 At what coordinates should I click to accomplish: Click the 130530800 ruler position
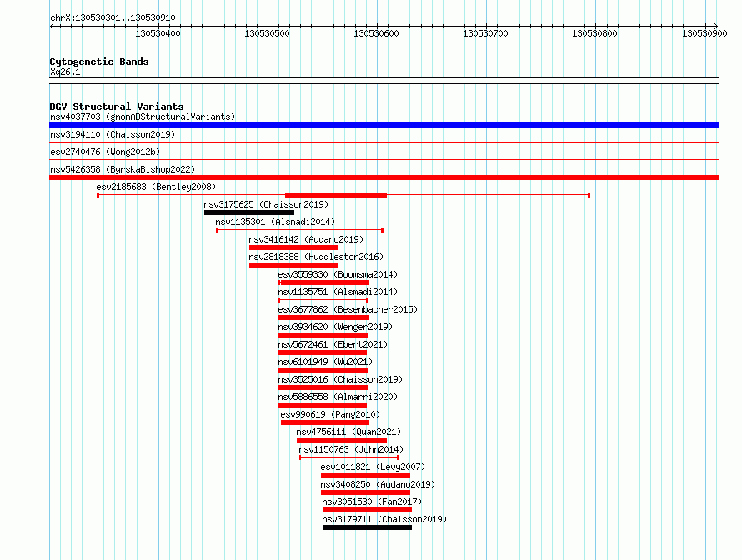tap(594, 33)
